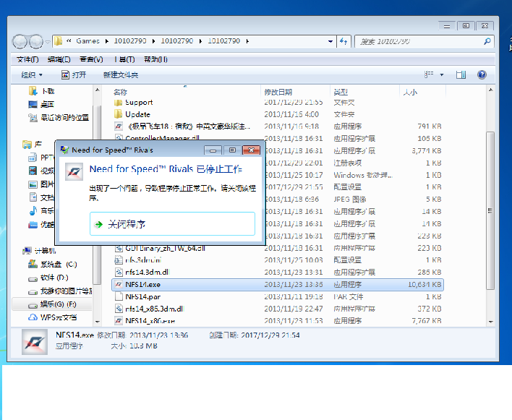The height and width of the screenshot is (420, 512).
Task: Click the blue help question icon
Action: point(482,74)
